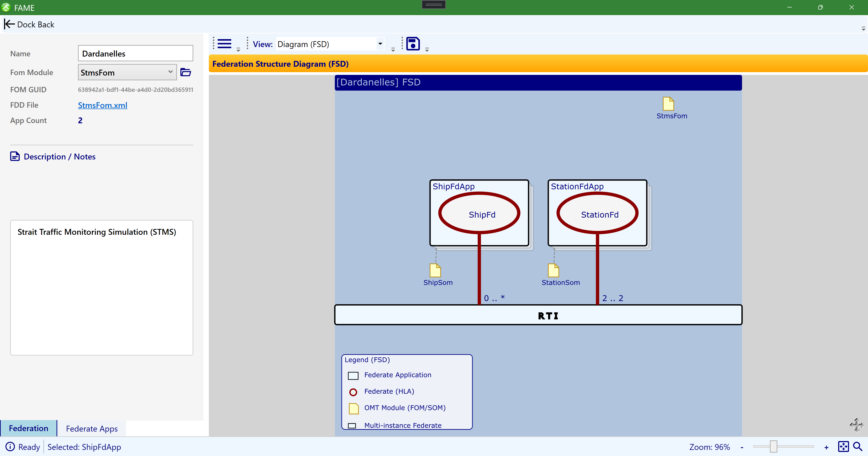Open FOM module folder icon next to StmsFom
Image resolution: width=868 pixels, height=456 pixels.
point(186,72)
